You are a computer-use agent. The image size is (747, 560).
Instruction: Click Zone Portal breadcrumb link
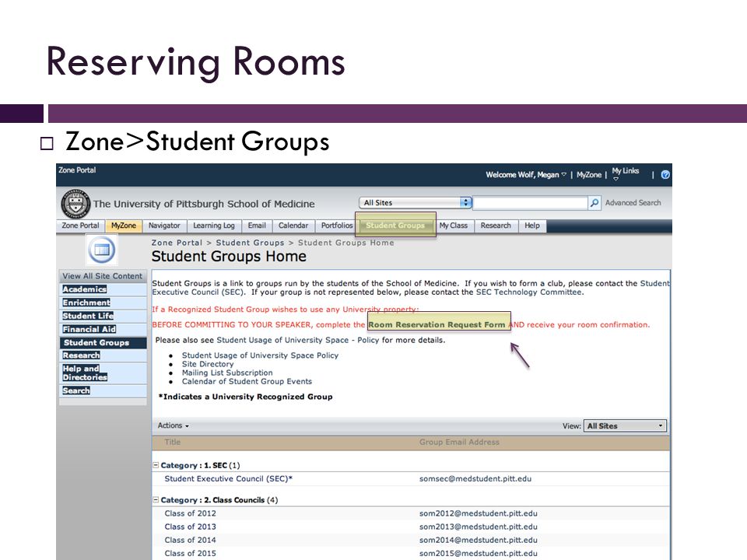pyautogui.click(x=177, y=243)
